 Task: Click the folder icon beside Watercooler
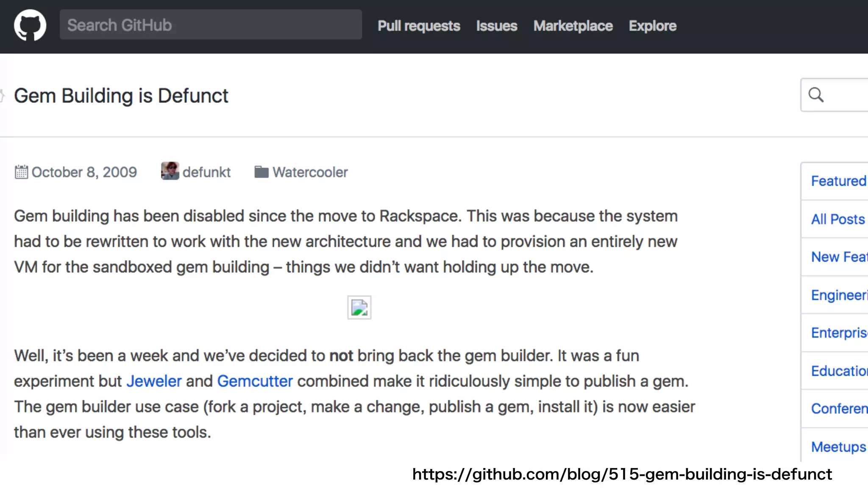point(262,172)
